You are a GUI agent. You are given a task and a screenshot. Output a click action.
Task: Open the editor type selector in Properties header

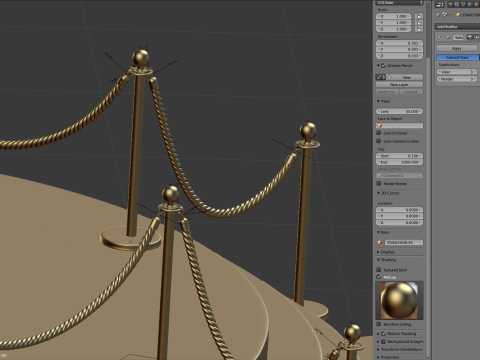[x=440, y=4]
